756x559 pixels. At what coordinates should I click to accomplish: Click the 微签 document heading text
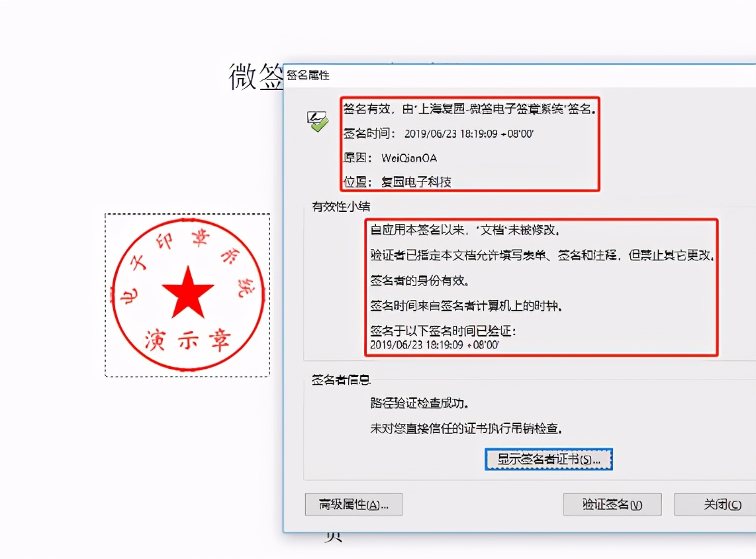point(256,77)
